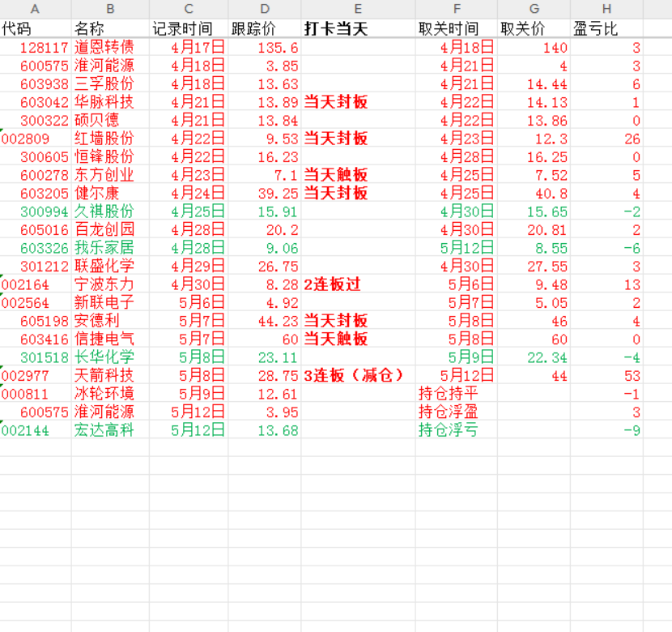Screen dimensions: 672x632
Task: Select code cell 002144
Action: point(36,430)
